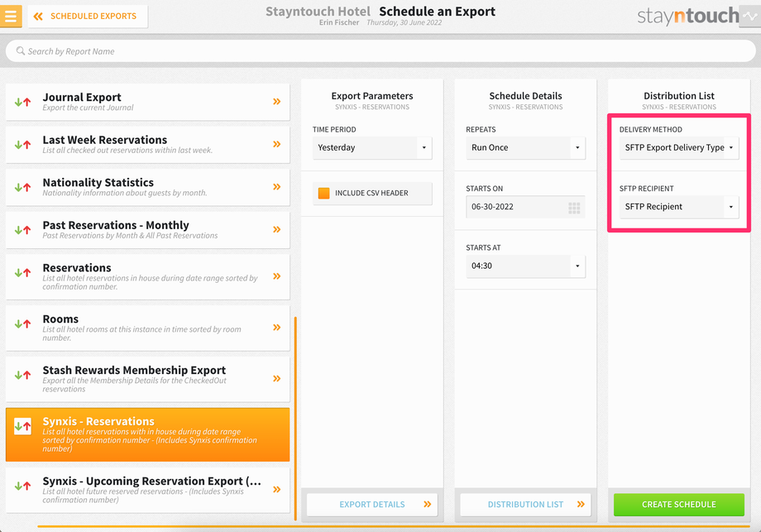This screenshot has width=761, height=532.
Task: Open Nationality Statistics via its double chevron
Action: coord(276,187)
